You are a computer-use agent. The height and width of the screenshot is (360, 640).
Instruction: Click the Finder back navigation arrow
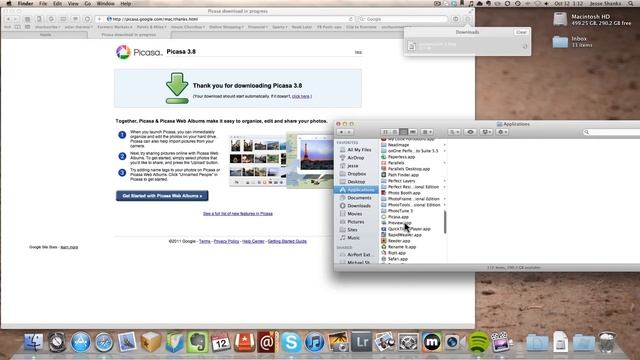coord(341,132)
